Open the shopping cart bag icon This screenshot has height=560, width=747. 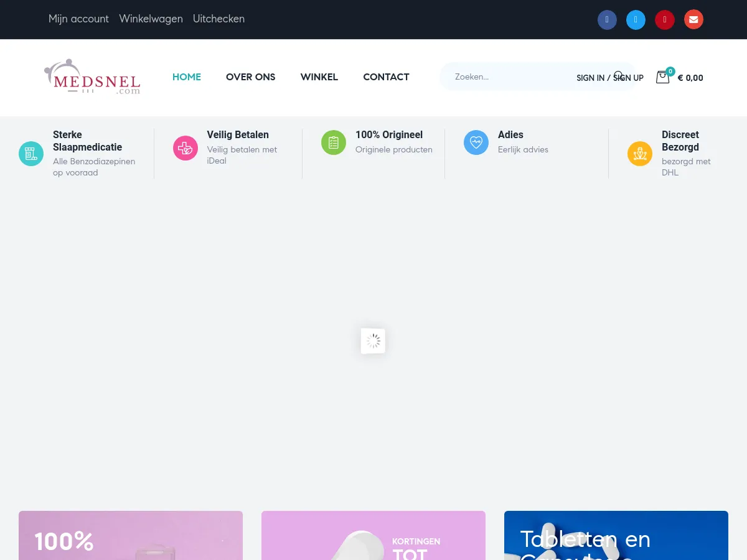(662, 77)
